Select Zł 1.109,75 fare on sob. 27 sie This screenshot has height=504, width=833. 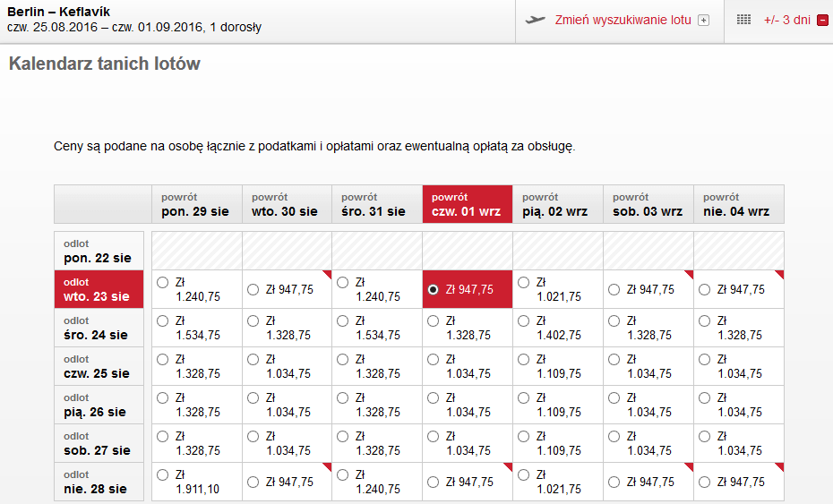click(x=523, y=437)
